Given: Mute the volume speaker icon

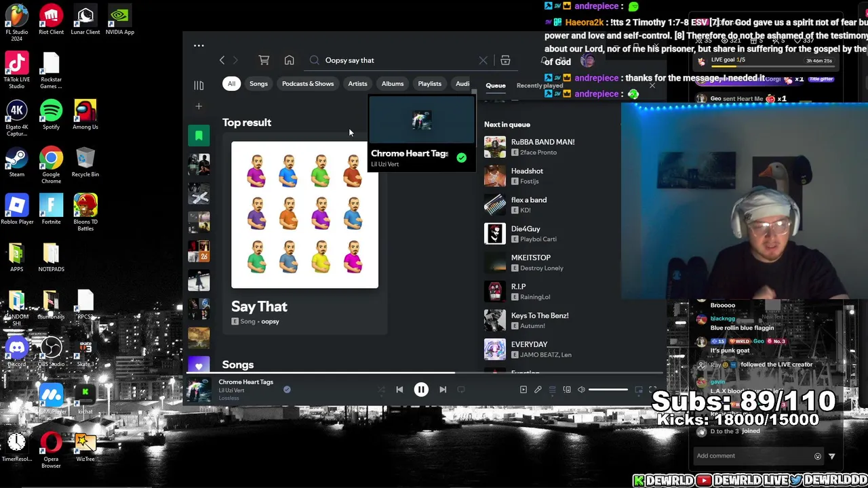Looking at the screenshot, I should coord(581,390).
